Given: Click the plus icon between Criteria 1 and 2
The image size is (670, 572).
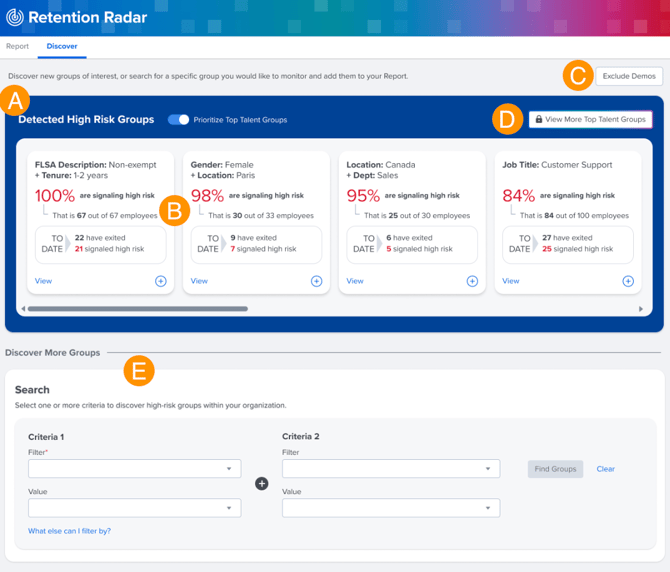Looking at the screenshot, I should coord(262,484).
